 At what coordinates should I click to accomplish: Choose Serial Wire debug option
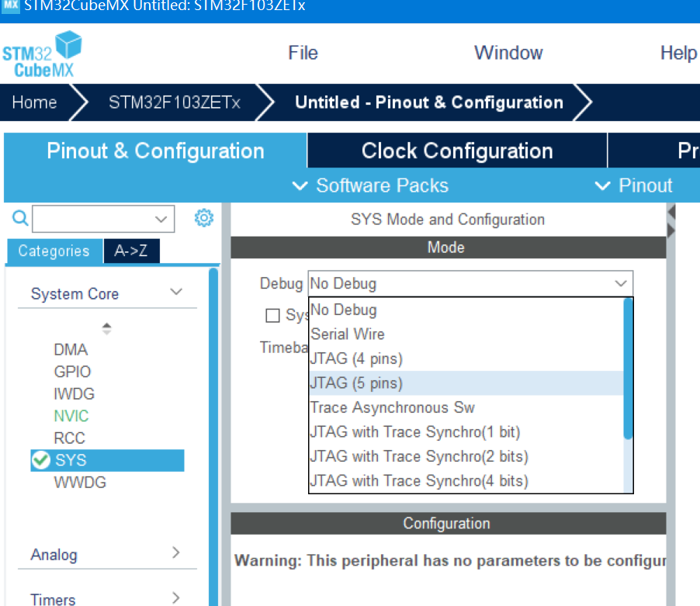pyautogui.click(x=466, y=334)
